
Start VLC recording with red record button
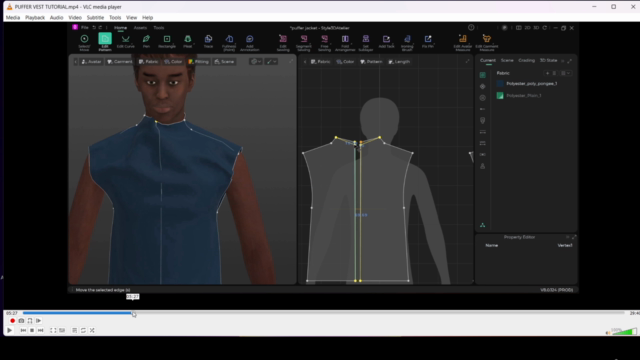point(12,321)
